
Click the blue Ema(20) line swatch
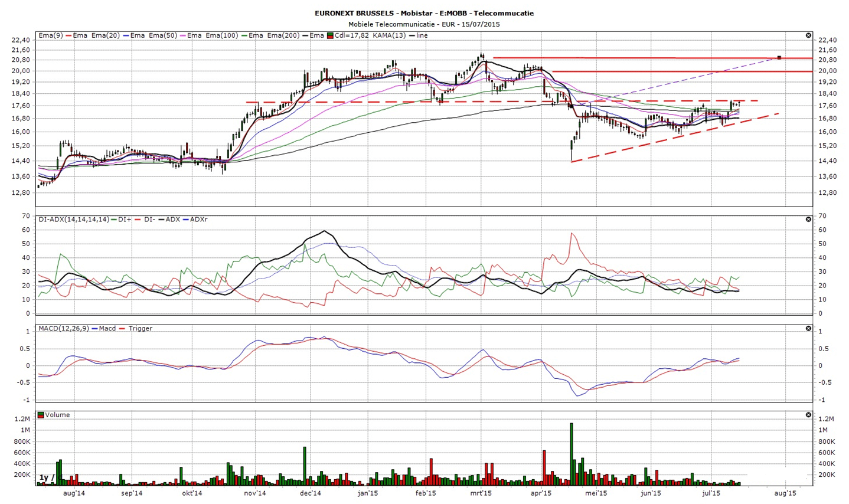pos(126,35)
